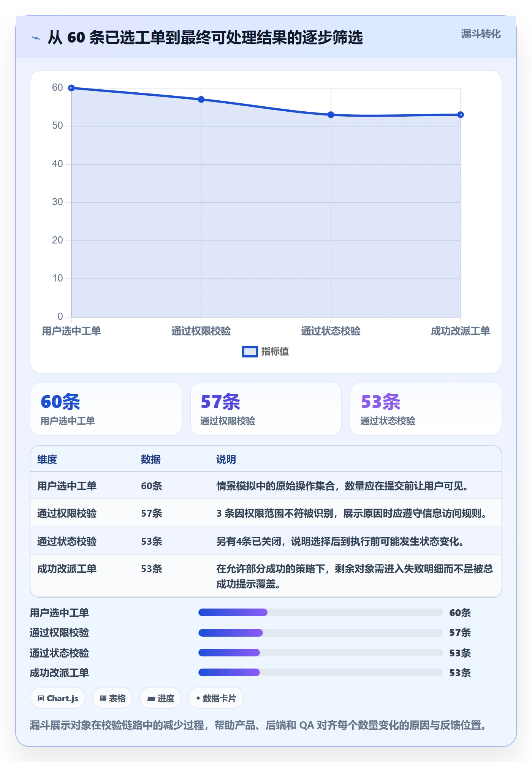This screenshot has height=762, width=532.
Task: Select the 通过权限校验 table row name
Action: pos(67,513)
